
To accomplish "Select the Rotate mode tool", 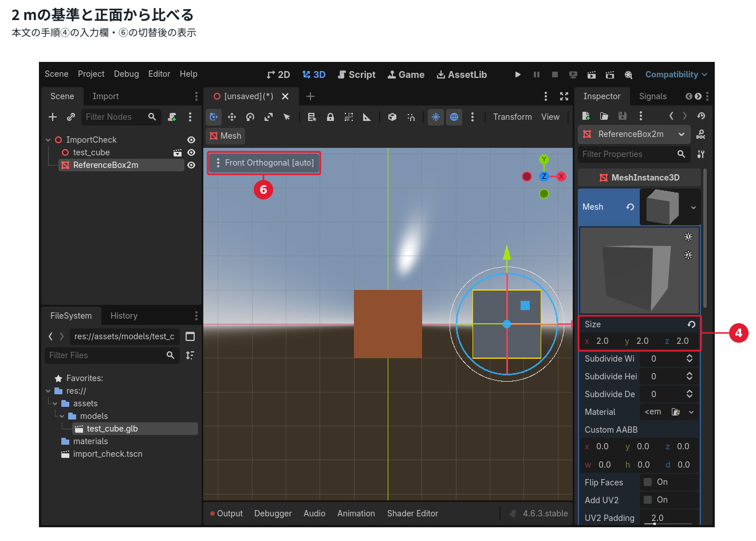I will pyautogui.click(x=250, y=117).
